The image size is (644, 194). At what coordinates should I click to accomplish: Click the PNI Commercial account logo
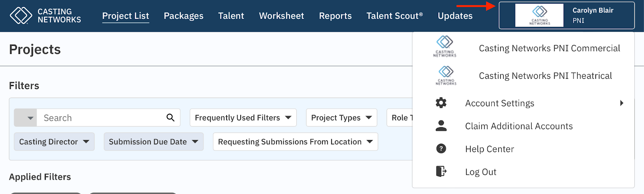point(445,47)
